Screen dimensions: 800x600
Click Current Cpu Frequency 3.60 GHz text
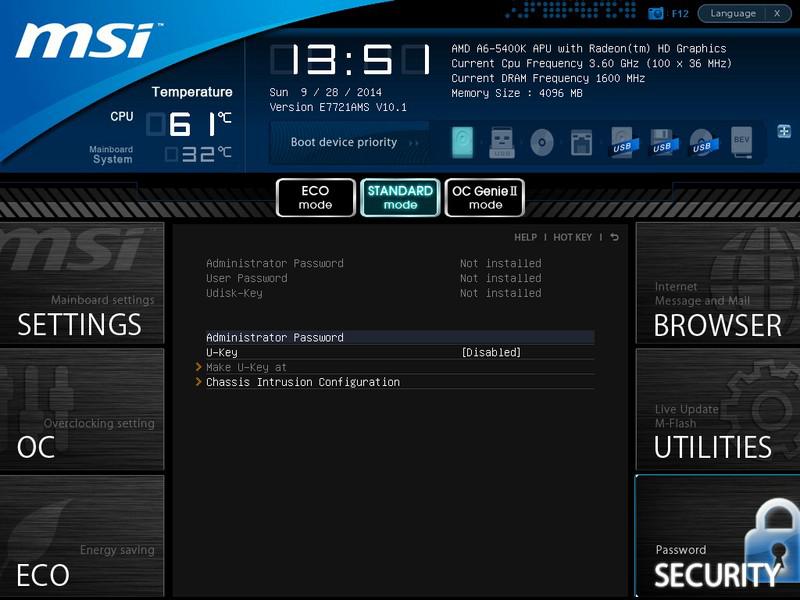pyautogui.click(x=591, y=64)
